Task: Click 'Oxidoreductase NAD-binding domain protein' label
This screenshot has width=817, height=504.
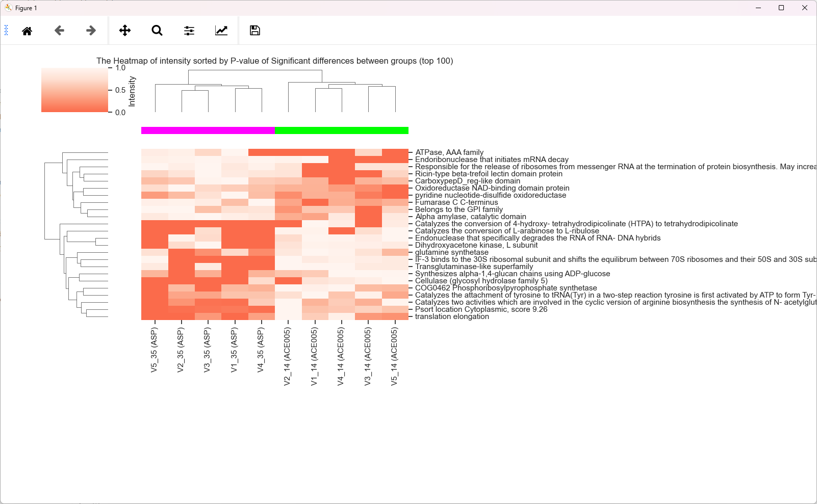Action: click(x=492, y=188)
